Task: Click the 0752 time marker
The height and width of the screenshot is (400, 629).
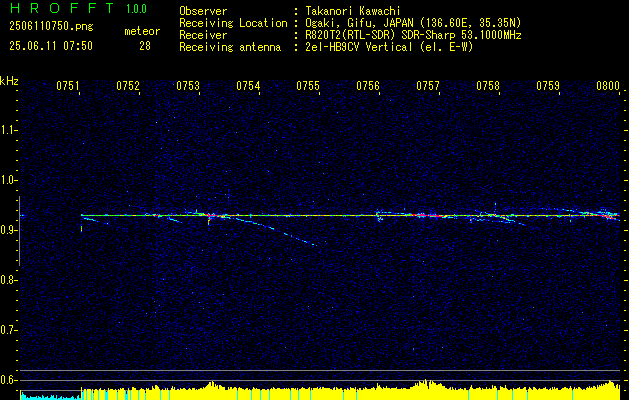Action: pos(128,86)
